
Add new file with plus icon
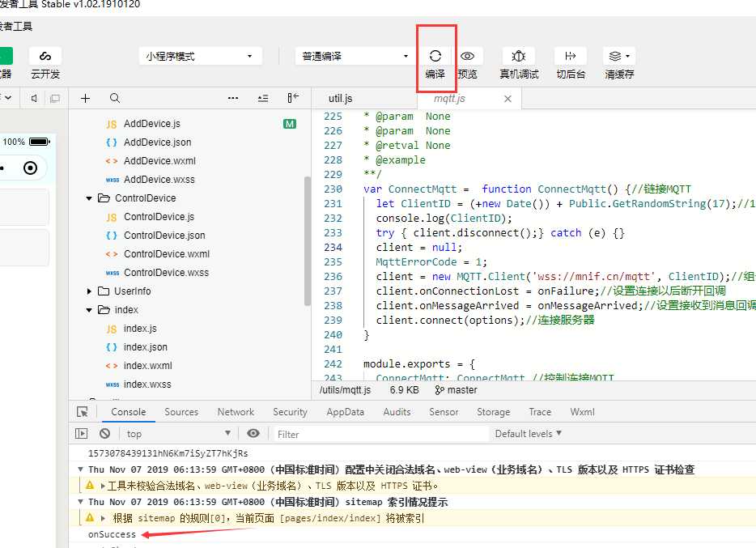tap(85, 98)
